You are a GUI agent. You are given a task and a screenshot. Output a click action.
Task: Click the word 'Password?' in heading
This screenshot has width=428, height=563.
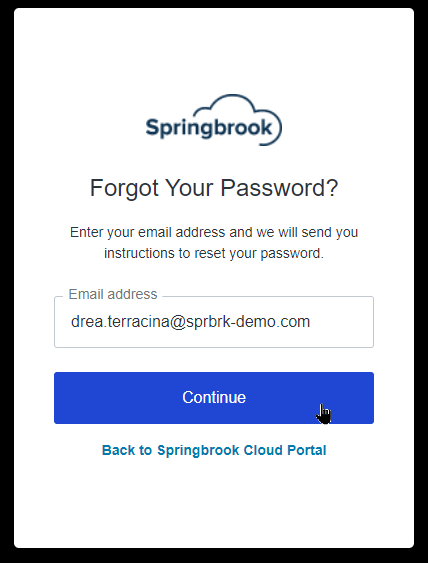pos(279,187)
